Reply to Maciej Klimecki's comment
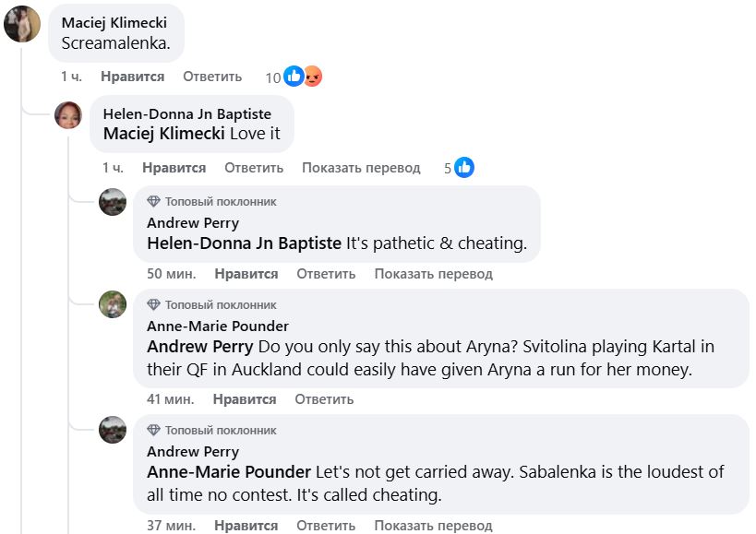Screen dimensions: 756x534 pos(212,77)
